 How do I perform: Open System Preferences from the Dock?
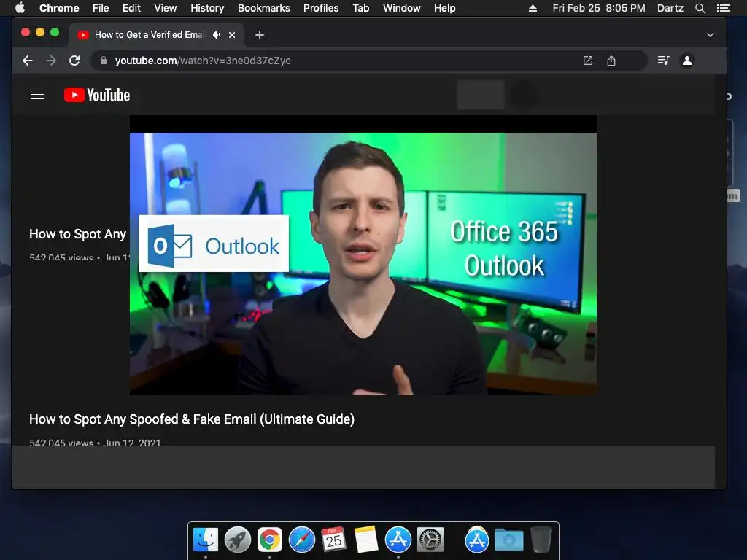(x=430, y=540)
